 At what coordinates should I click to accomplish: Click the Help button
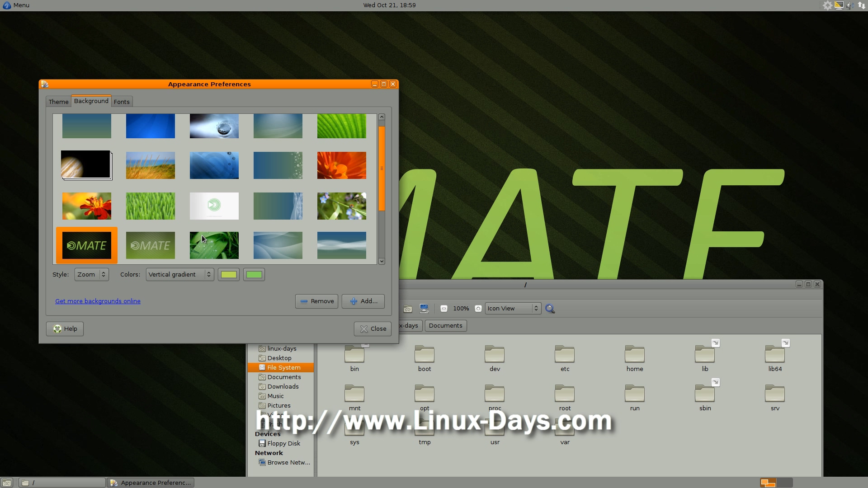65,329
